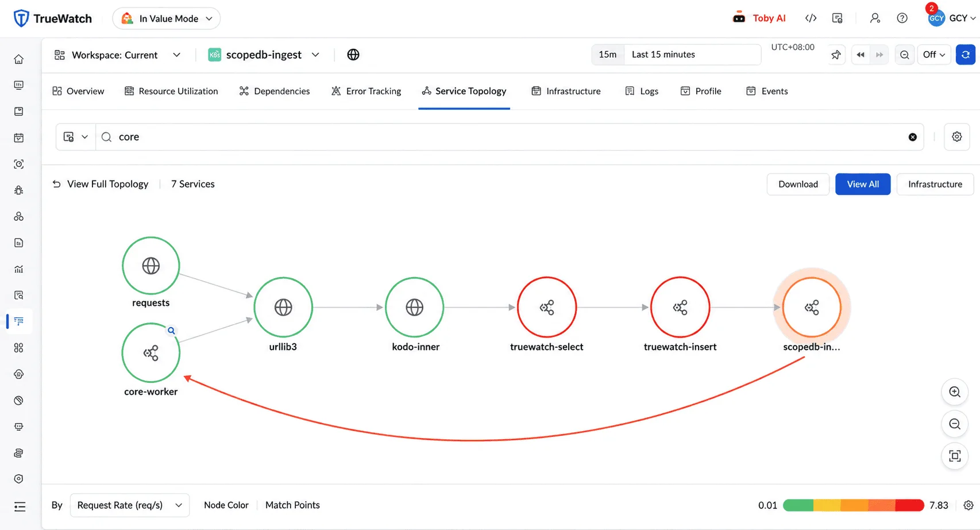This screenshot has width=980, height=530.
Task: Select the urllib3 service node
Action: (x=283, y=308)
